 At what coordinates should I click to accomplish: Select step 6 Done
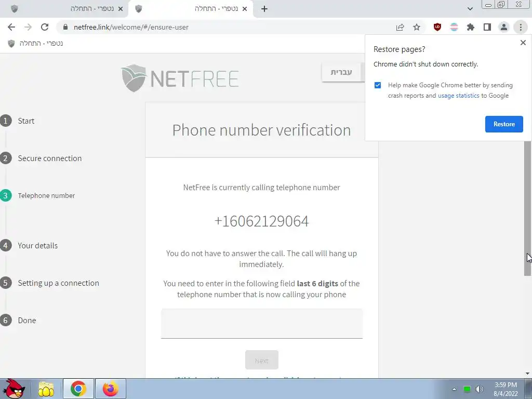pyautogui.click(x=18, y=320)
